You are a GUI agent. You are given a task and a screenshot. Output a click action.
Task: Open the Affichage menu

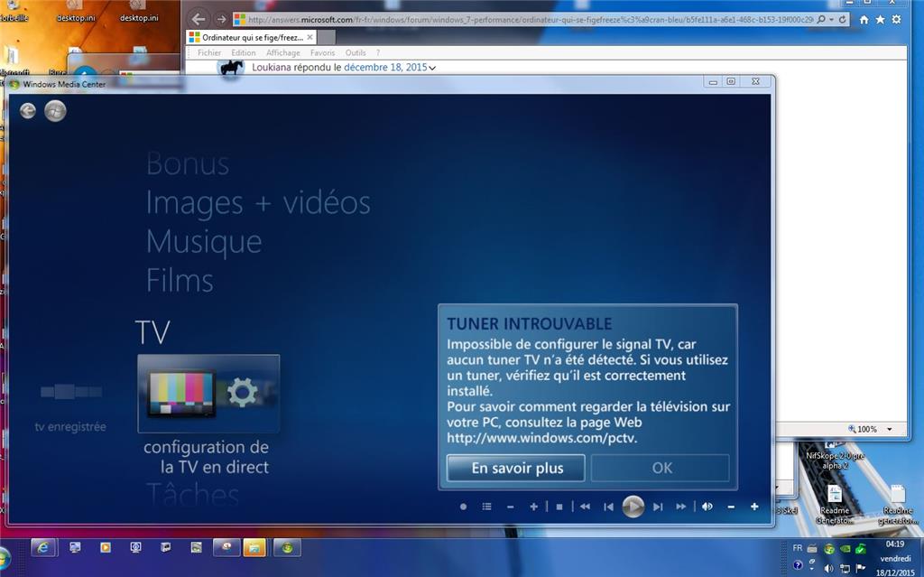tap(282, 52)
